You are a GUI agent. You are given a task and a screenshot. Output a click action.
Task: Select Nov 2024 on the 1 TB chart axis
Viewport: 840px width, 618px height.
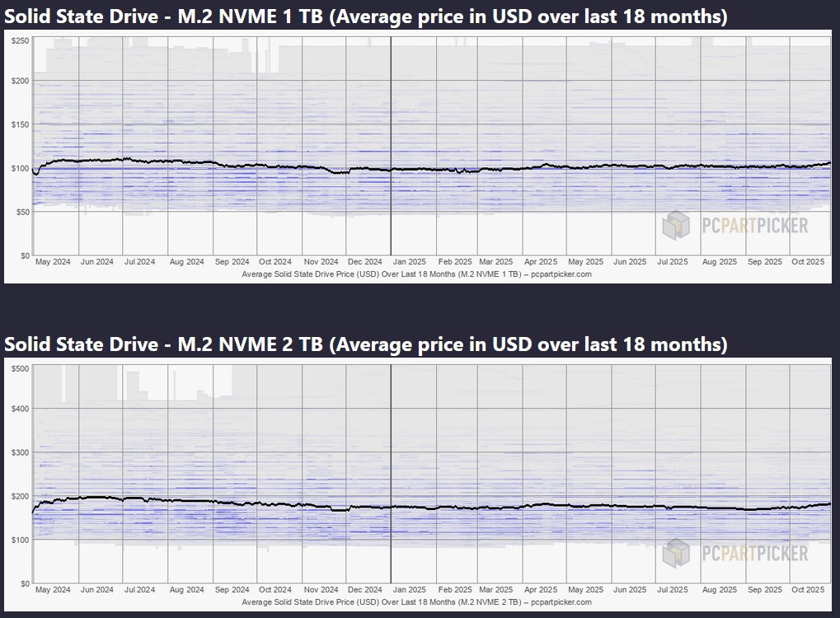point(321,262)
